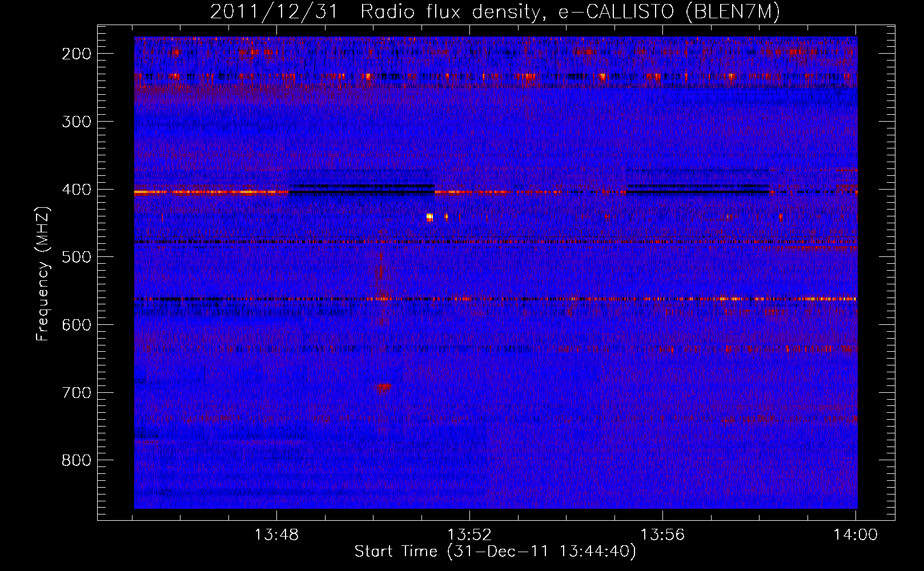Click the 700 frequency tick label

pos(77,393)
